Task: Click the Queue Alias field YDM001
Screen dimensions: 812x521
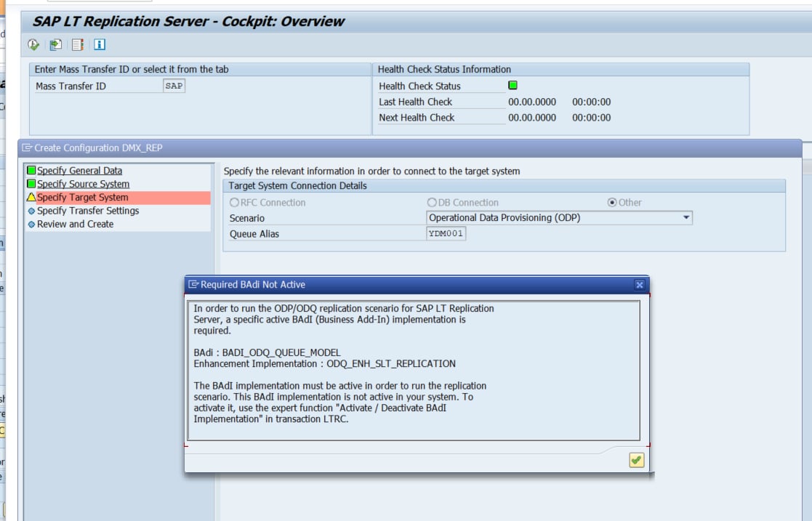Action: [446, 233]
